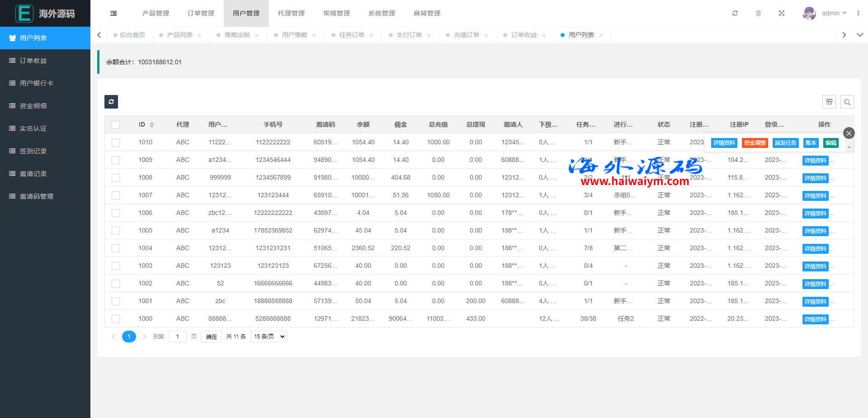Click the orange 资金调整 button
868x418 pixels.
tap(755, 143)
